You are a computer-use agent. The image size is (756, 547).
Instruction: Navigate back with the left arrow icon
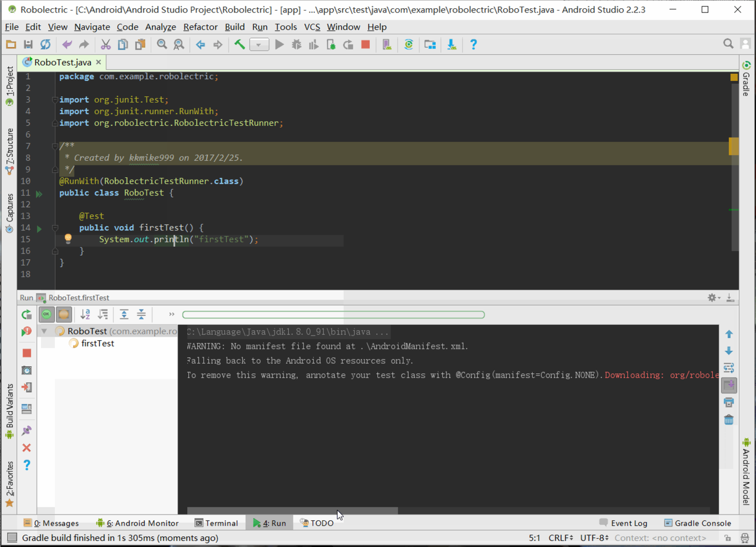(x=200, y=44)
